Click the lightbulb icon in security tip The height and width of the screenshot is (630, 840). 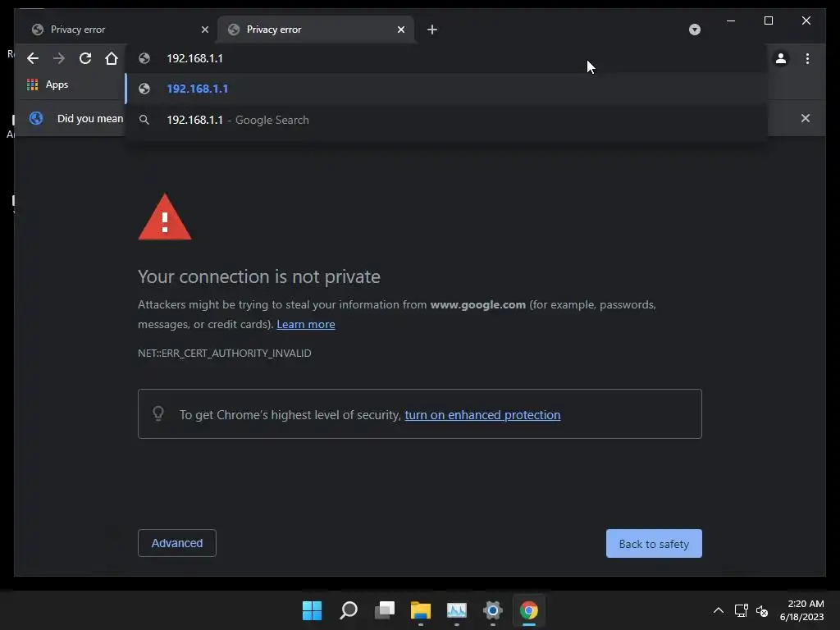tap(158, 413)
